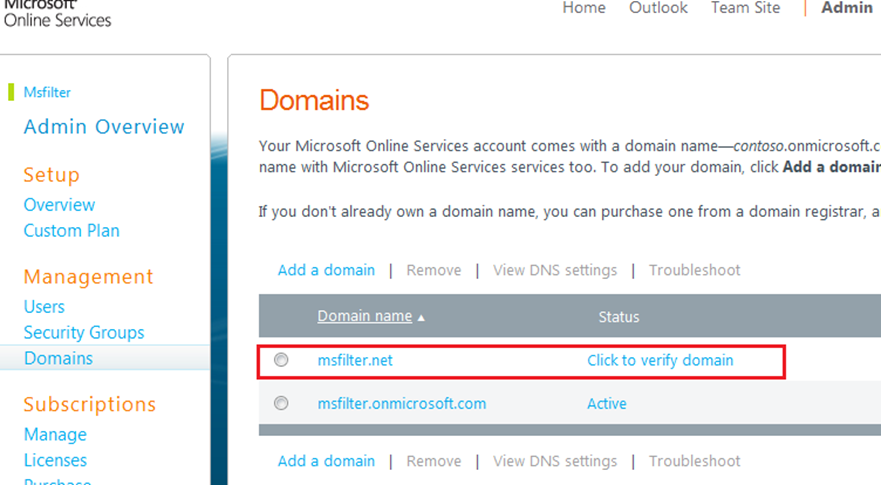Open Admin Overview in sidebar
The height and width of the screenshot is (485, 881).
(104, 127)
